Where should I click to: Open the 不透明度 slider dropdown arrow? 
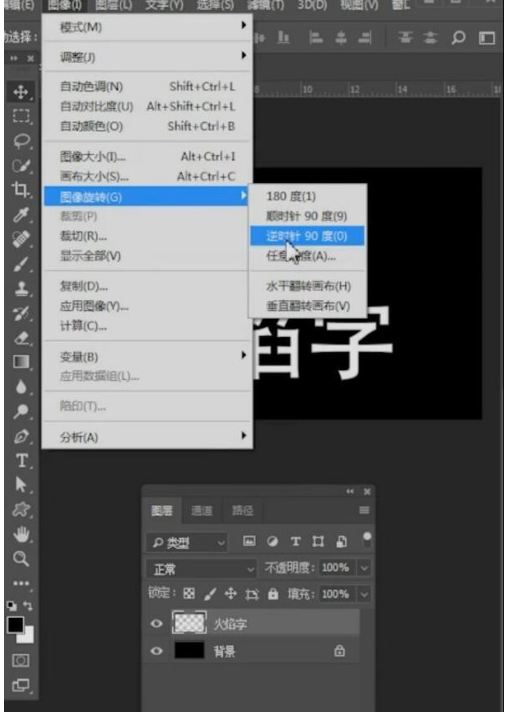tap(364, 568)
